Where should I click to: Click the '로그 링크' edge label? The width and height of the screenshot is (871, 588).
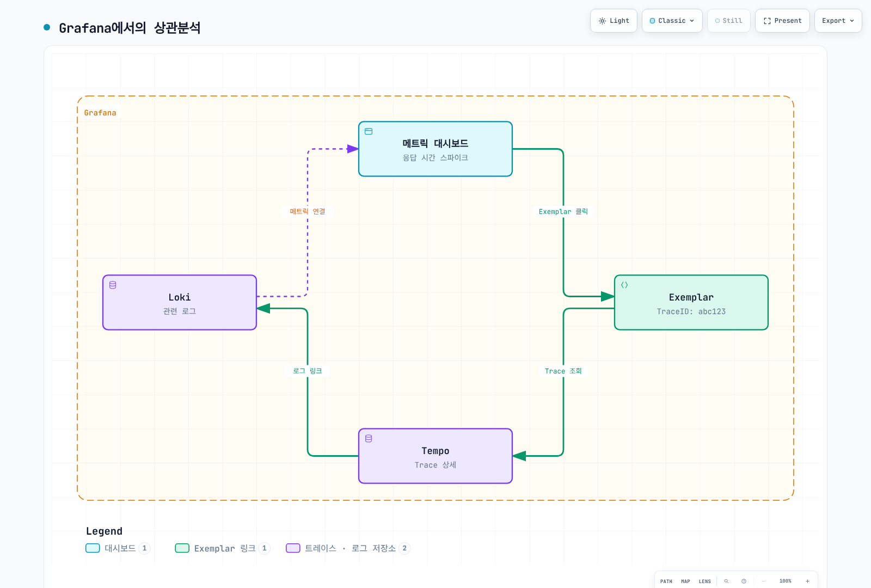(308, 371)
